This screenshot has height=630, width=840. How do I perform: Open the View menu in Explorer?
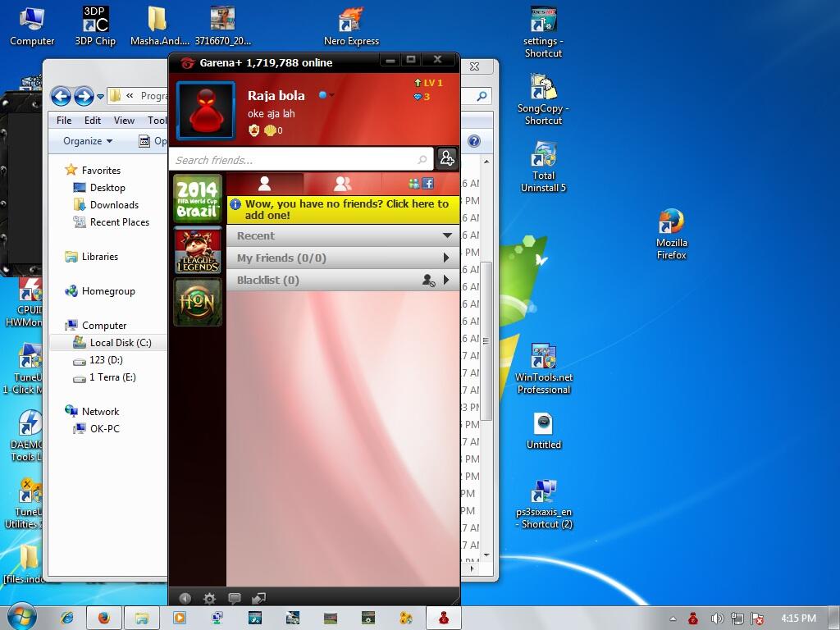click(x=124, y=121)
